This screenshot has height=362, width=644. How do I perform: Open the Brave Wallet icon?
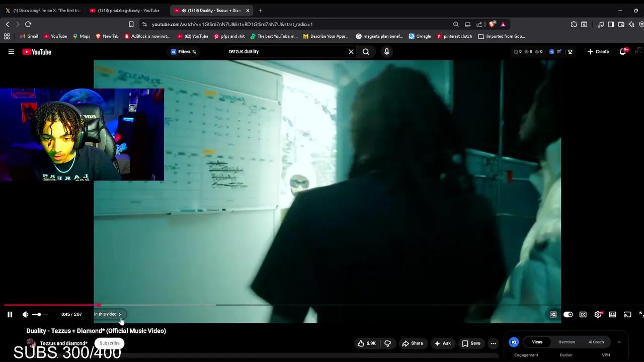pos(621,24)
